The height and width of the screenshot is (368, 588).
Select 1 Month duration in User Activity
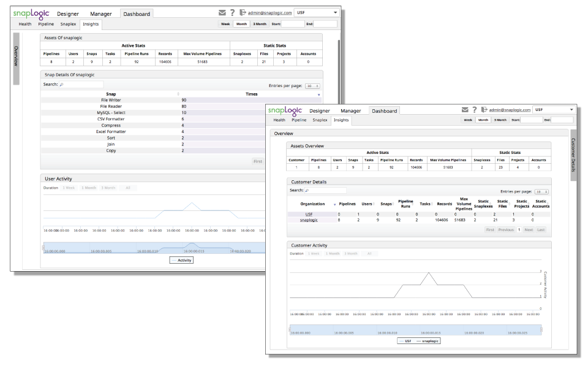coord(89,188)
